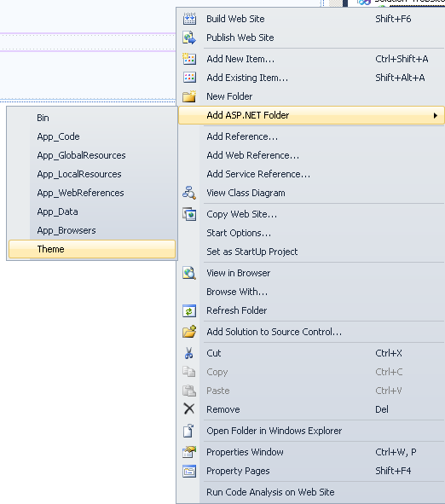This screenshot has width=445, height=504.
Task: Click the Build Web Site icon
Action: tap(189, 19)
